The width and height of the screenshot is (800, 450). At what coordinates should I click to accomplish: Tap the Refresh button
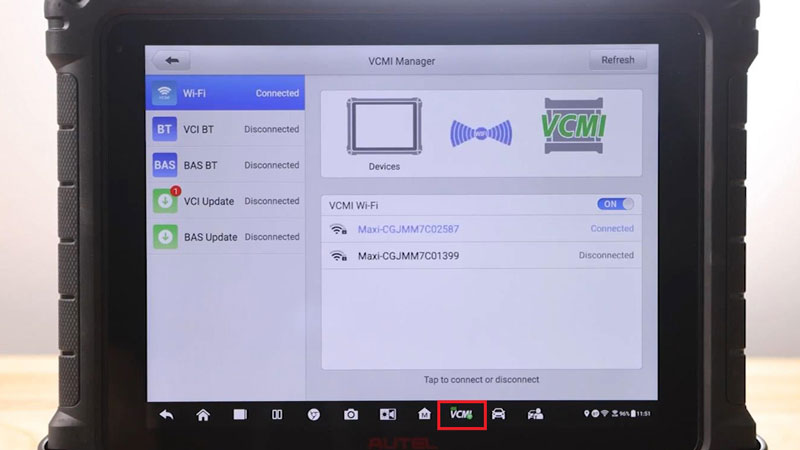click(x=617, y=60)
